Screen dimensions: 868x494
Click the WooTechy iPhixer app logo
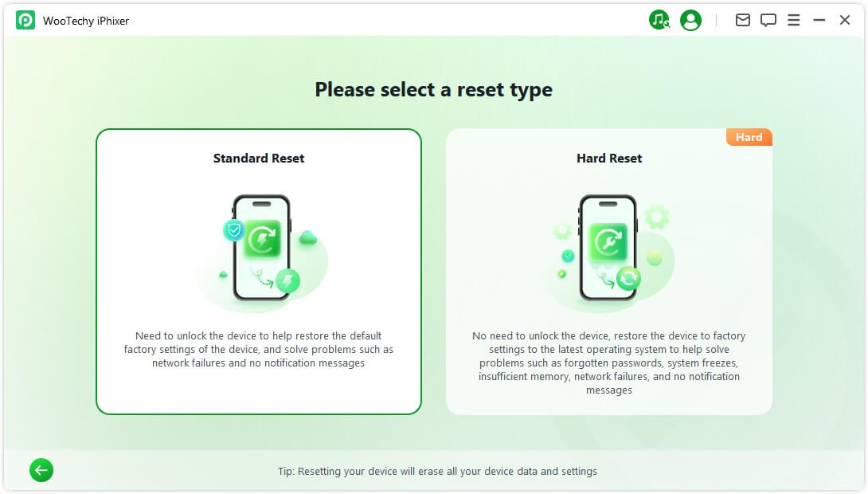[25, 21]
